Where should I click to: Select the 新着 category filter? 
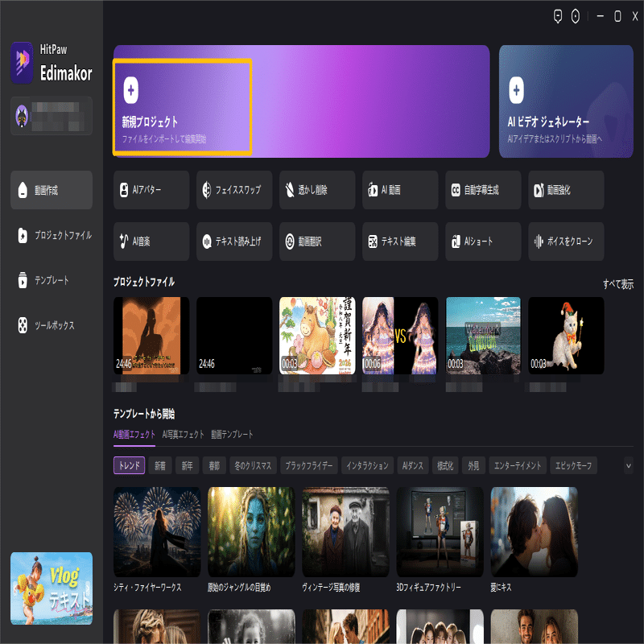(x=160, y=465)
